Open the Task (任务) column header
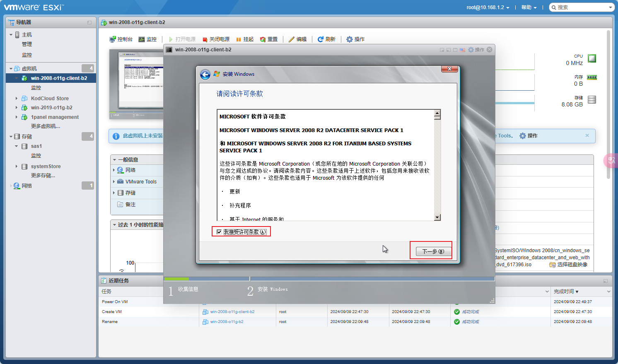The image size is (618, 364). pos(106,292)
